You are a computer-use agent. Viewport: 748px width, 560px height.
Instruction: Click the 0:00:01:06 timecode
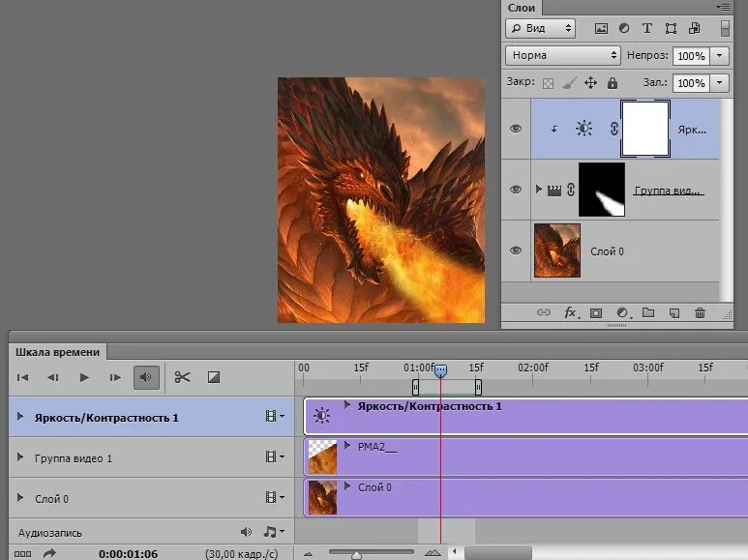click(x=128, y=554)
